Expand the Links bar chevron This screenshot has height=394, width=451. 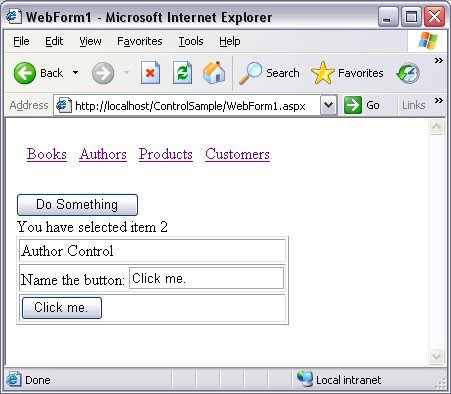coord(439,100)
